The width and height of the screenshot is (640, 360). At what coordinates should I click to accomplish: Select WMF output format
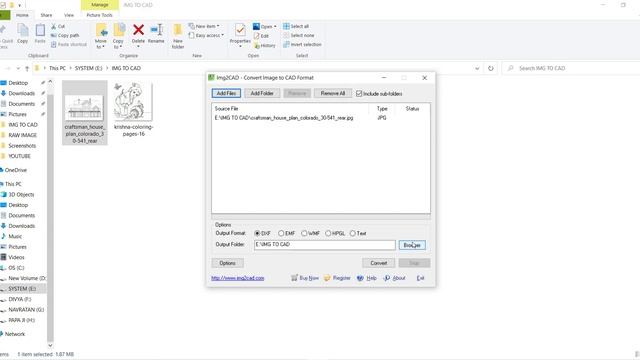tap(304, 233)
